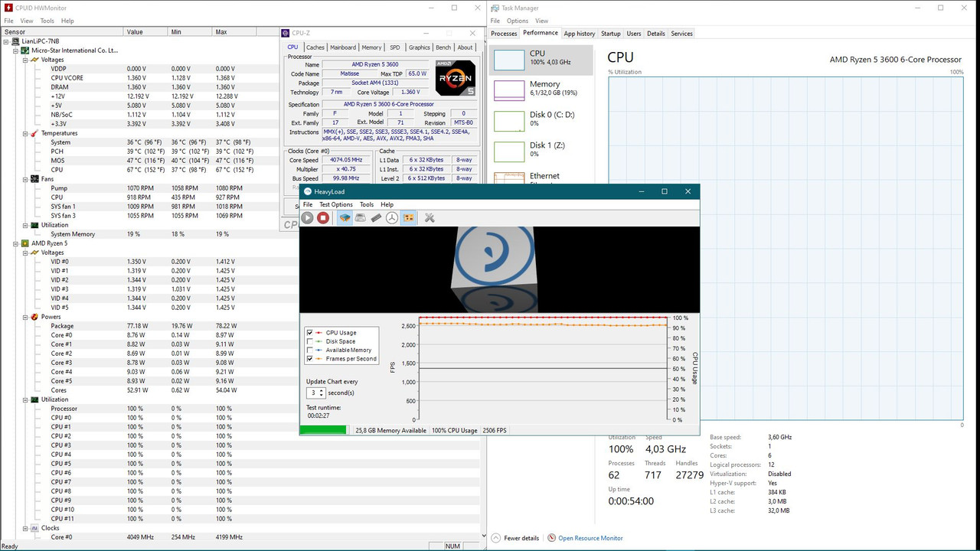The image size is (980, 551).
Task: Click the green progress bar in HeavyLoad status bar
Action: 323,430
